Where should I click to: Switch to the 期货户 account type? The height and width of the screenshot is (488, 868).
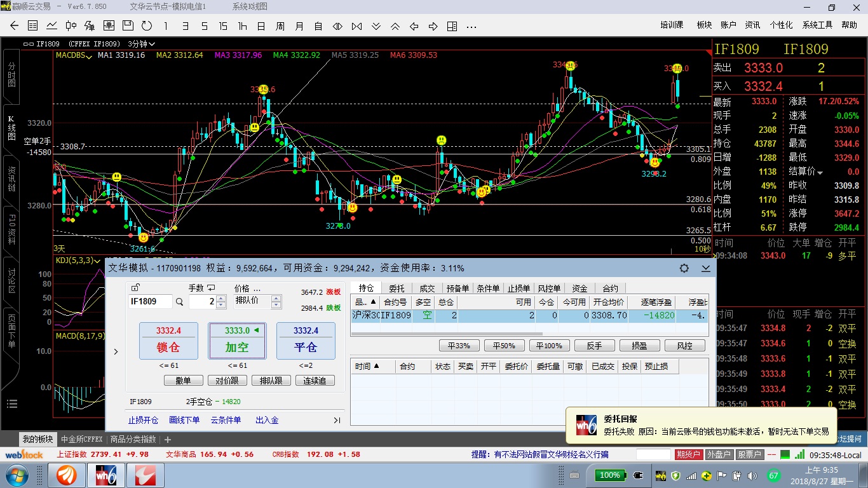[688, 454]
